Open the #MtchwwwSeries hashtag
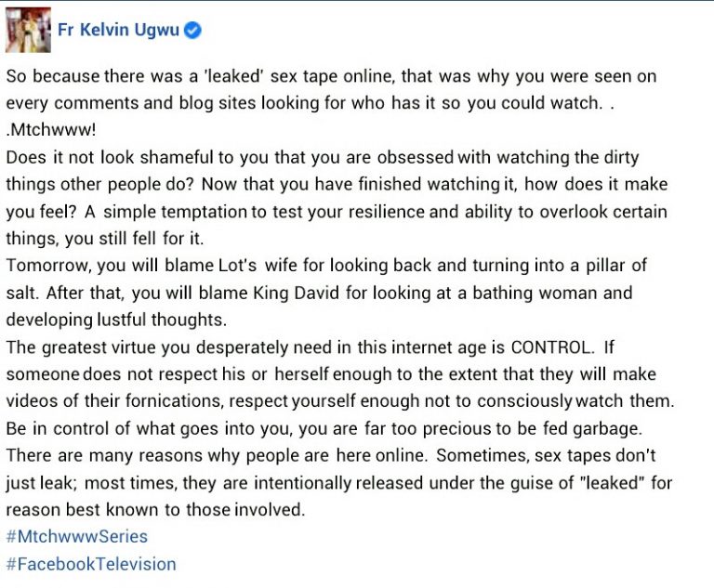The height and width of the screenshot is (588, 714). (76, 536)
